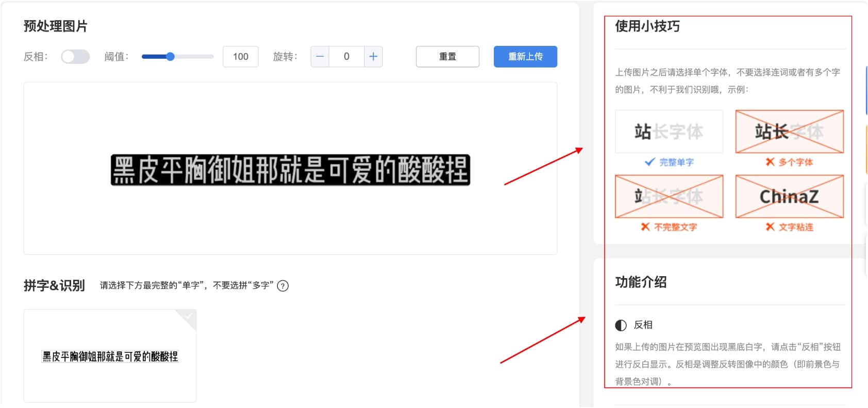Click the half-circle 反相 icon in 功能介绍
This screenshot has height=408, width=868.
[x=621, y=325]
